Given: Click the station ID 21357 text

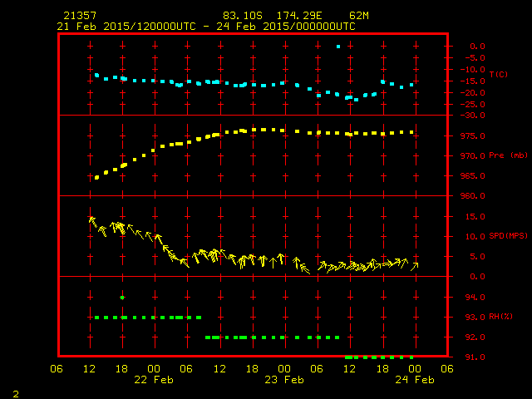Looking at the screenshot, I should 80,16.
